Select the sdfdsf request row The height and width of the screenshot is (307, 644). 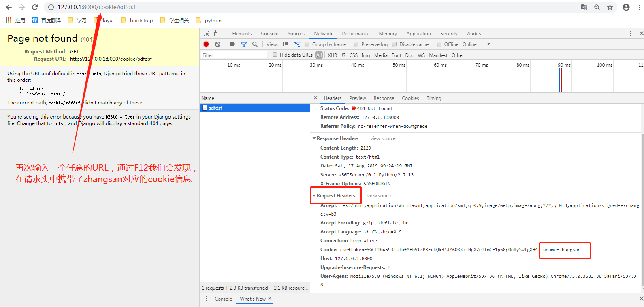(255, 108)
